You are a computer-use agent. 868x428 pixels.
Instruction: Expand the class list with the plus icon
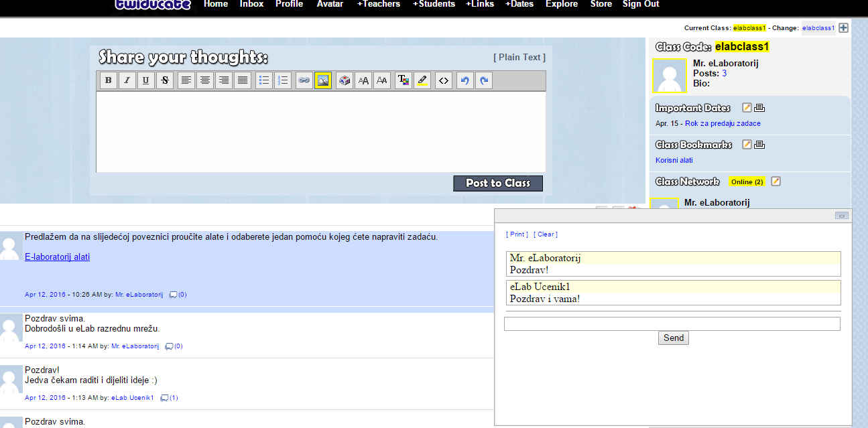843,28
